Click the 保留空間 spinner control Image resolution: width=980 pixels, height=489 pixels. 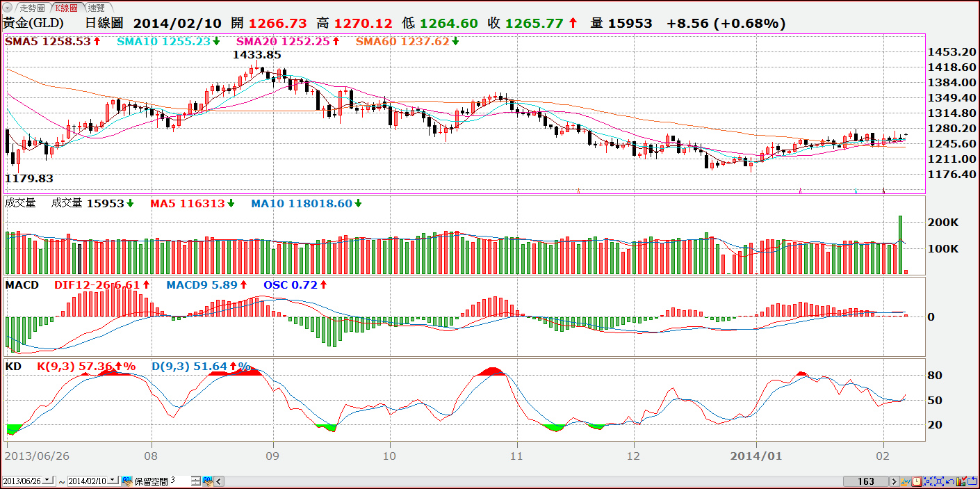coord(196,481)
